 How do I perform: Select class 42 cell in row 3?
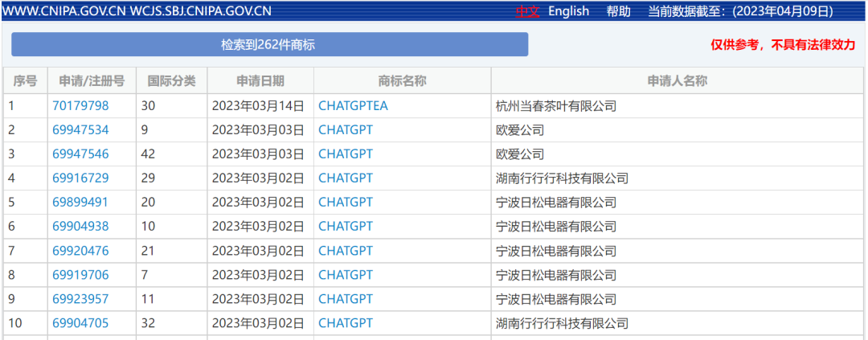(172, 154)
